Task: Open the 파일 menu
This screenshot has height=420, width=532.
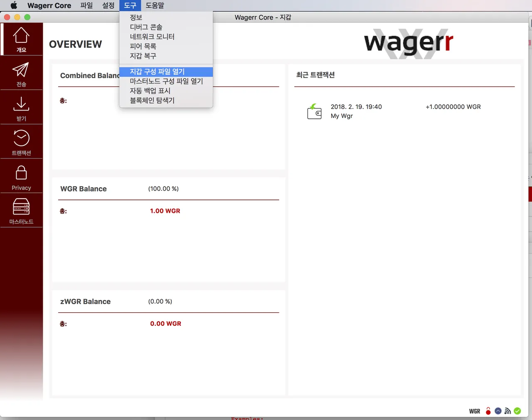Action: coord(86,5)
